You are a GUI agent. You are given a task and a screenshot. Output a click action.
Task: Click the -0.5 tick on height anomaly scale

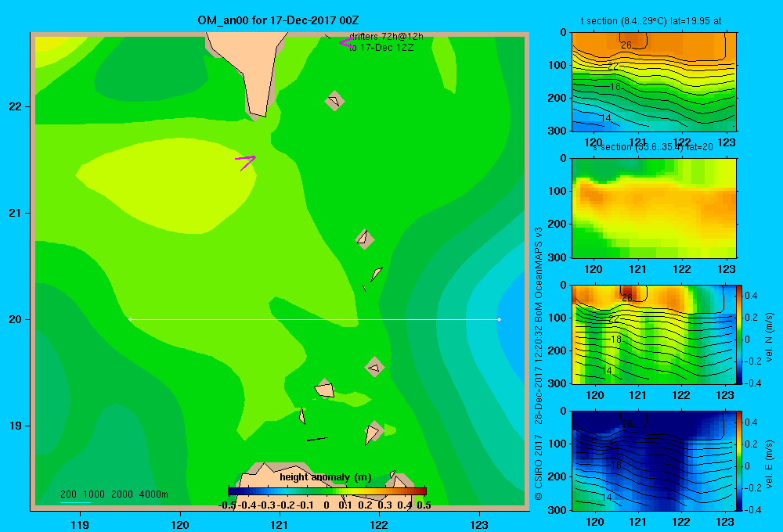point(228,505)
